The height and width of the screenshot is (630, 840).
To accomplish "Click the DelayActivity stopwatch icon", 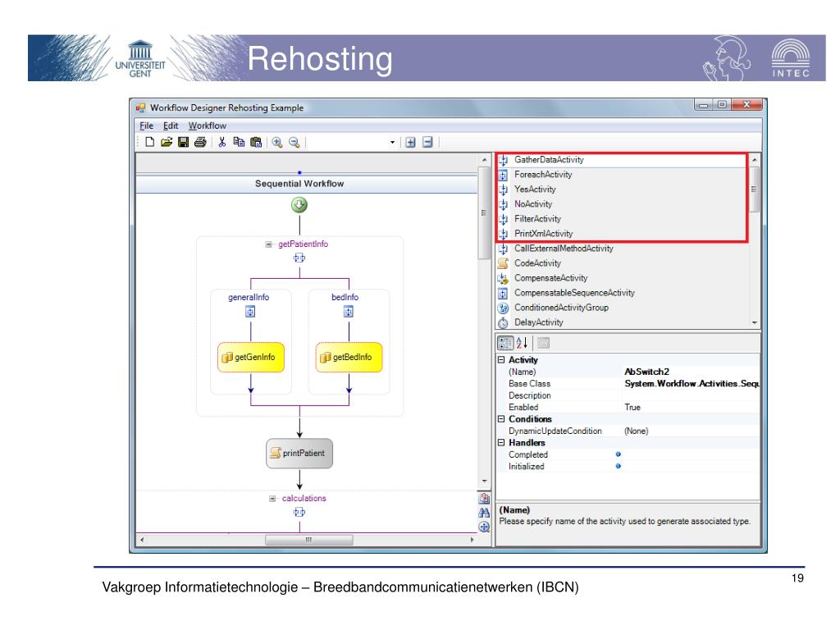I will click(503, 322).
